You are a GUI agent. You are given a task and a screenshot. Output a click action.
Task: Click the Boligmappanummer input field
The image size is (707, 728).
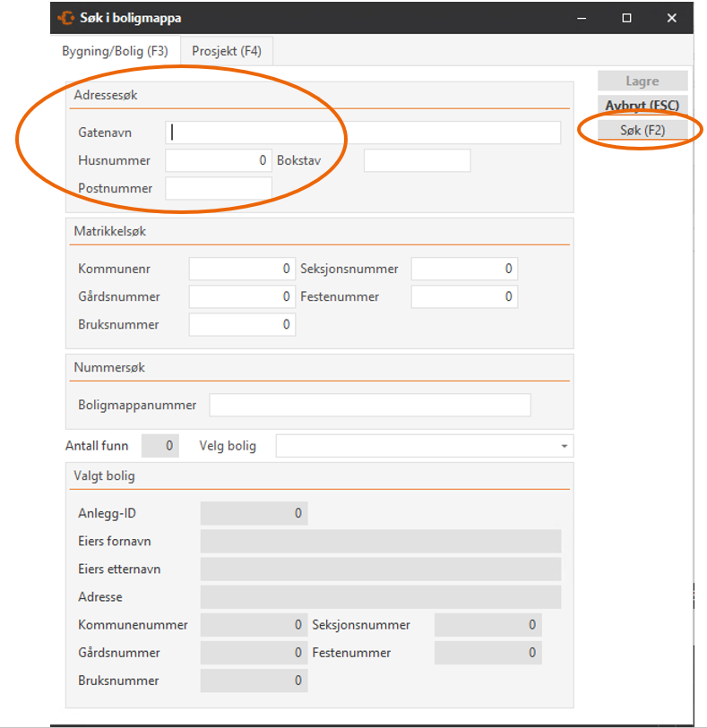pos(370,406)
